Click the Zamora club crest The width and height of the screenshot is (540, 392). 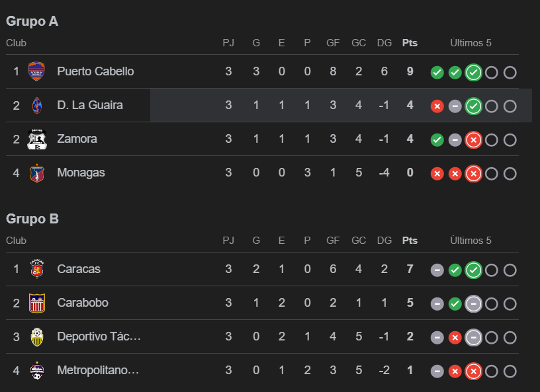[x=36, y=139]
